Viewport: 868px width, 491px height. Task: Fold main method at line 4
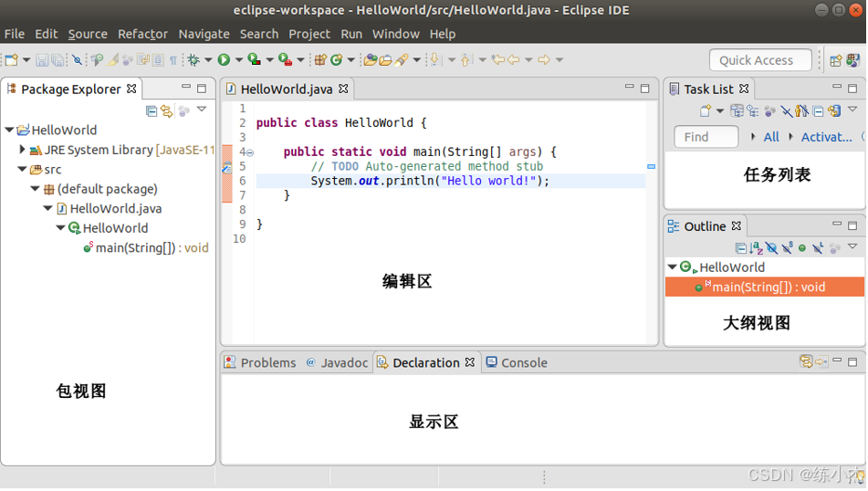coord(250,152)
